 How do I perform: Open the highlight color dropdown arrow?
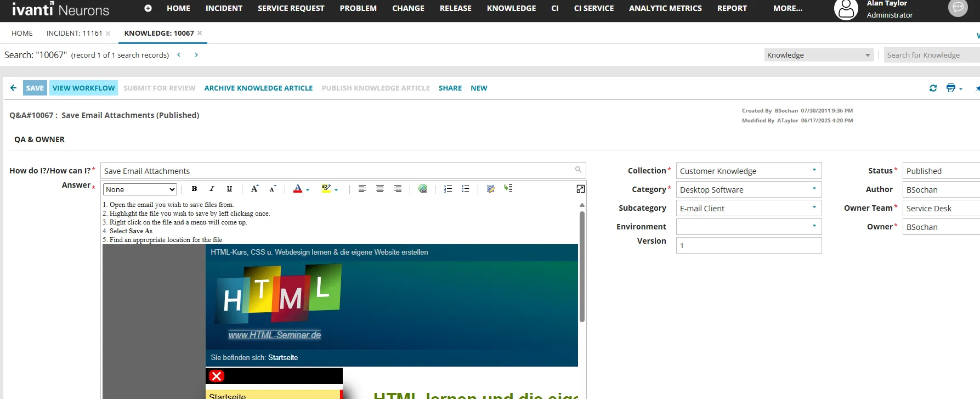(x=336, y=190)
